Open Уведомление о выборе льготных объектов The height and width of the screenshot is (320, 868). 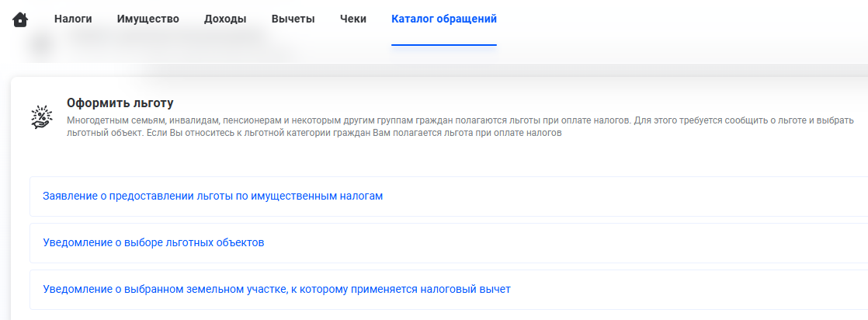pos(154,242)
